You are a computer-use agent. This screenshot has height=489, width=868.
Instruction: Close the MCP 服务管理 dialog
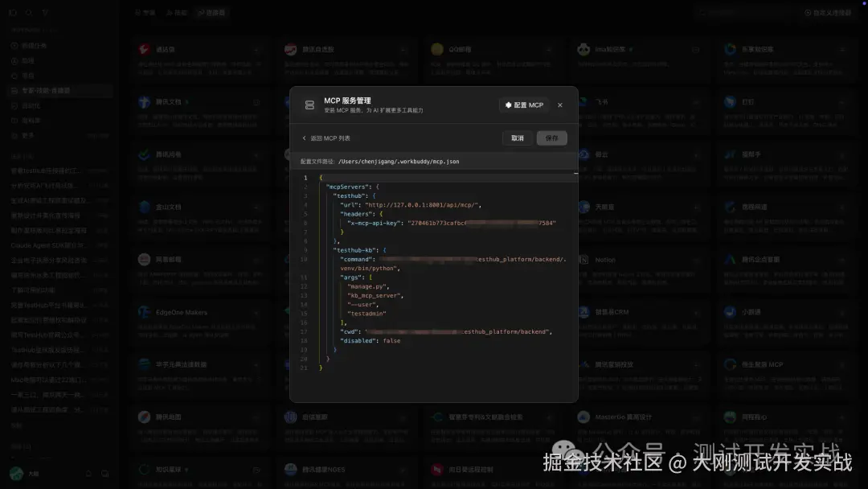point(559,105)
